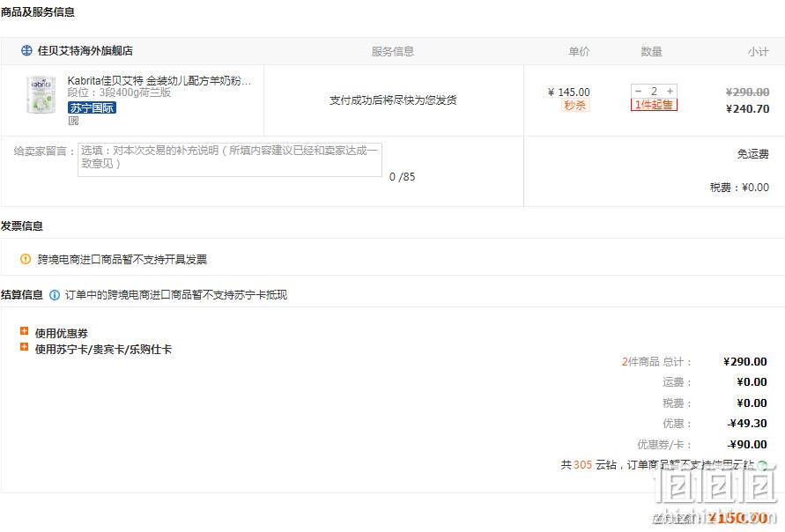Select the text 支付成功后将尽快为您发货
Viewport: 785px width, 532px height.
(x=393, y=100)
